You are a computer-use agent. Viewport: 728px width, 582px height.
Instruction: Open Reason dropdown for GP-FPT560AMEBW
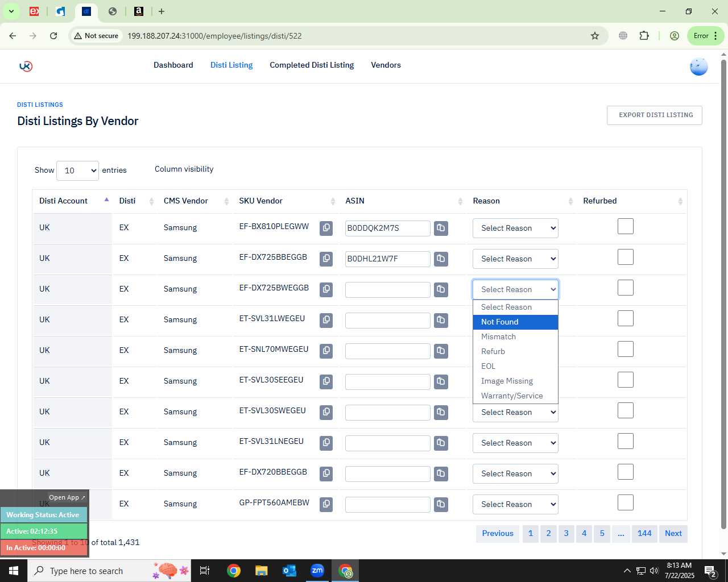[x=515, y=504]
